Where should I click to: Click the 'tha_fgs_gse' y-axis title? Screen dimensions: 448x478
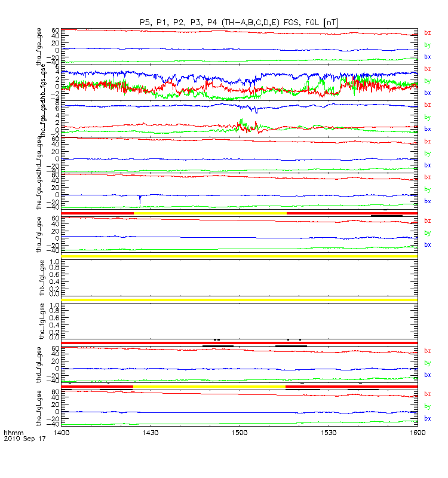point(39,47)
